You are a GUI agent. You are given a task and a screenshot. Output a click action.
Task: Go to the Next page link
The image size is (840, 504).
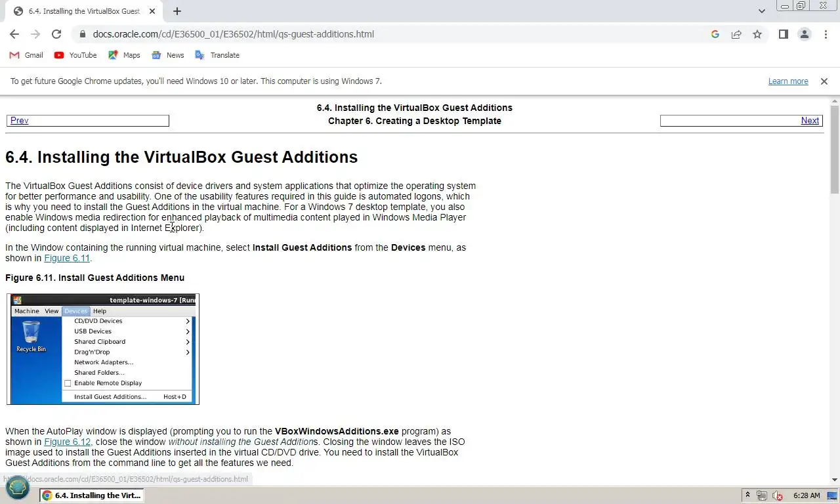(810, 121)
